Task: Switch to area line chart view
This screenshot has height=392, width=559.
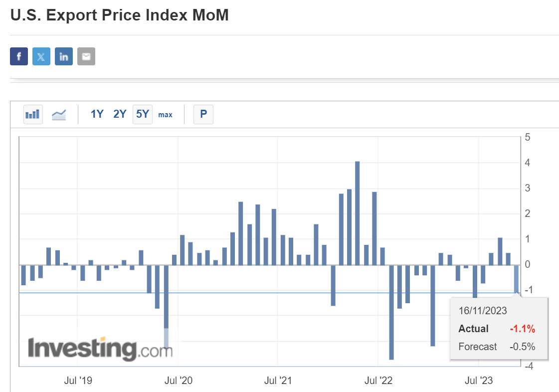Action: [x=59, y=114]
